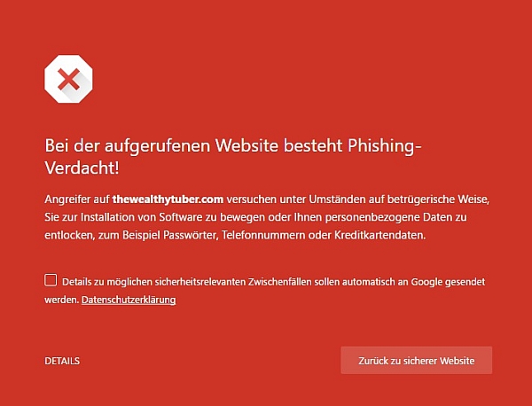Click the white octagon warning icon
Screen dimensions: 532x406
click(x=68, y=79)
